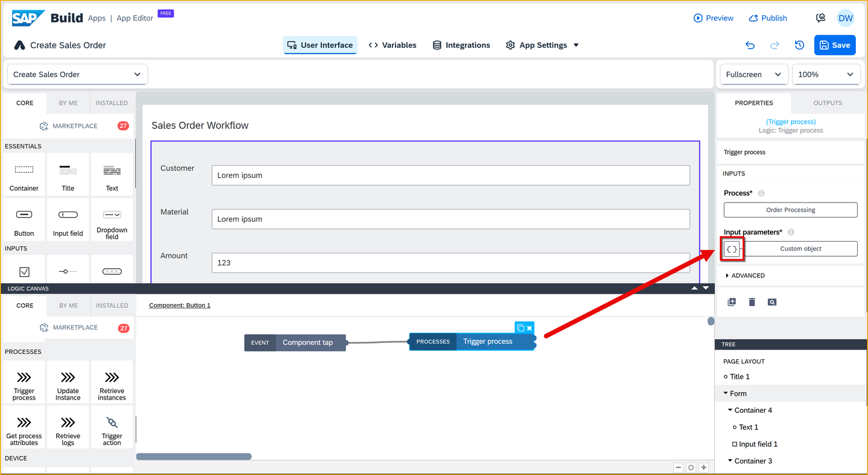
Task: Expand the ADVANCED section
Action: pos(745,275)
